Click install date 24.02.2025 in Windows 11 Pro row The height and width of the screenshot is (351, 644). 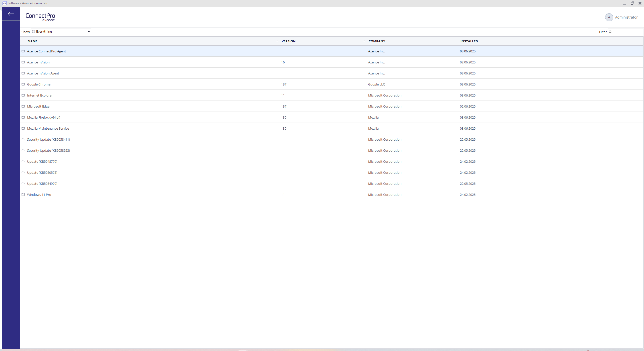pyautogui.click(x=468, y=195)
